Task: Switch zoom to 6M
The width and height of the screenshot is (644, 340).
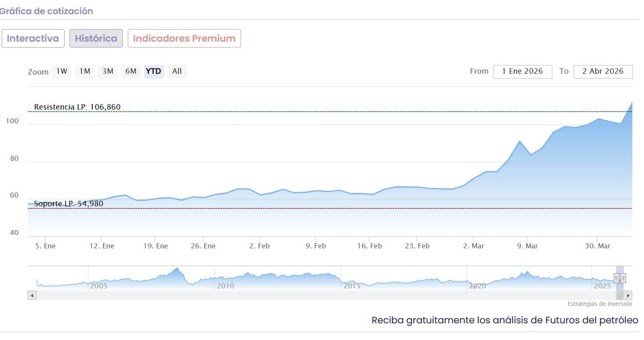Action: pyautogui.click(x=131, y=71)
